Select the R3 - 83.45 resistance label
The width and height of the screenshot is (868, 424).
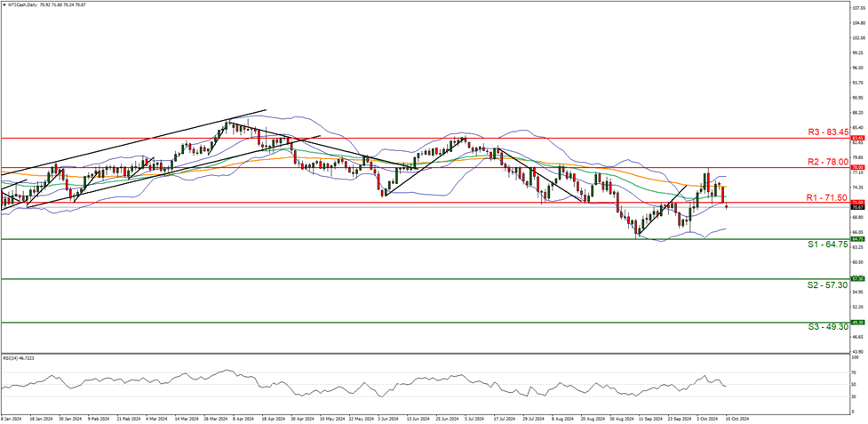coord(829,132)
